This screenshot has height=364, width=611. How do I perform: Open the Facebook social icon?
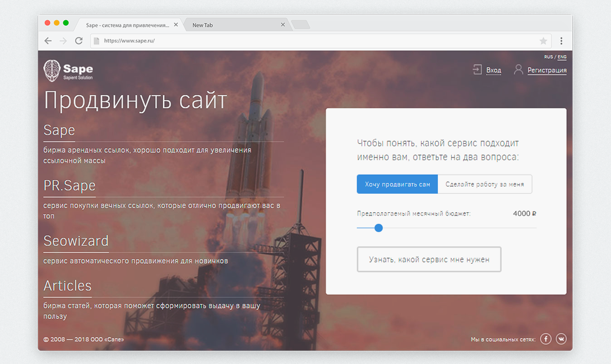pos(545,339)
